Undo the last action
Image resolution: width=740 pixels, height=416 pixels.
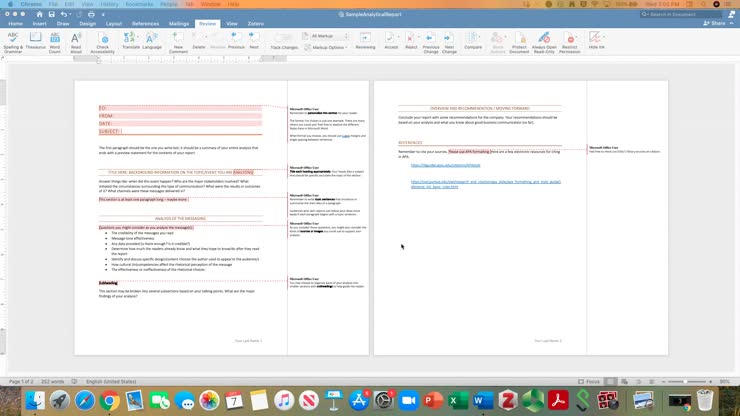tap(63, 14)
